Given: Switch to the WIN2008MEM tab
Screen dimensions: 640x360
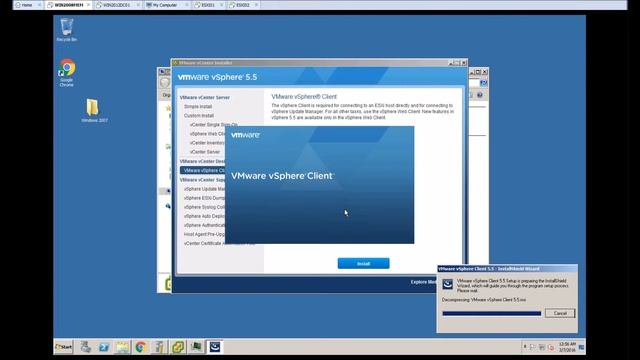Looking at the screenshot, I should pos(69,5).
